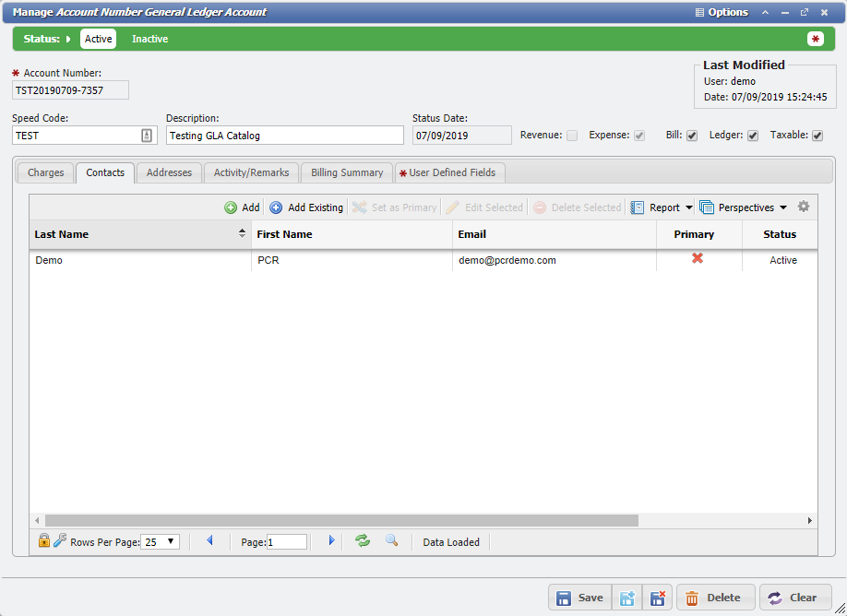Click the refresh icon in grid footer
This screenshot has width=847, height=616.
pyautogui.click(x=362, y=541)
